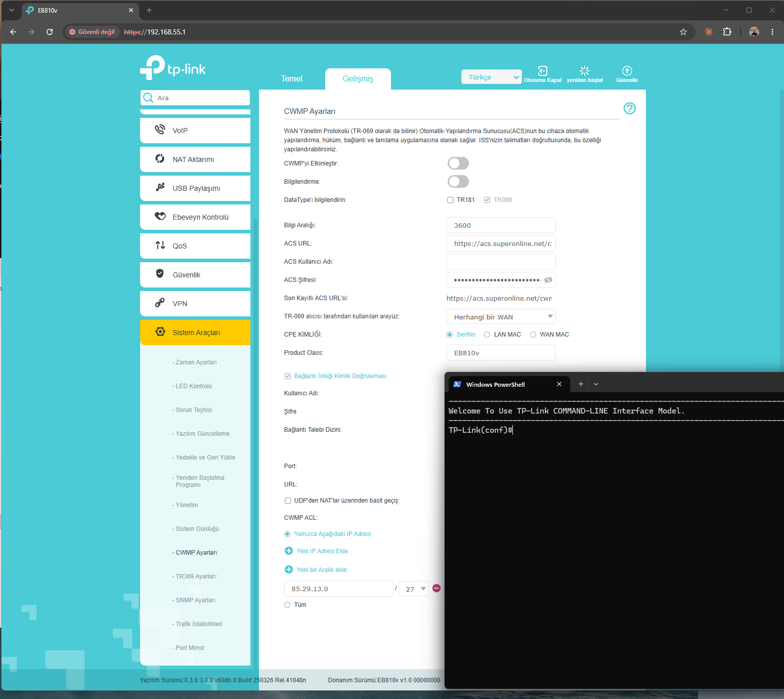Open the Türkçe language dropdown
Image resolution: width=784 pixels, height=699 pixels.
tap(491, 77)
